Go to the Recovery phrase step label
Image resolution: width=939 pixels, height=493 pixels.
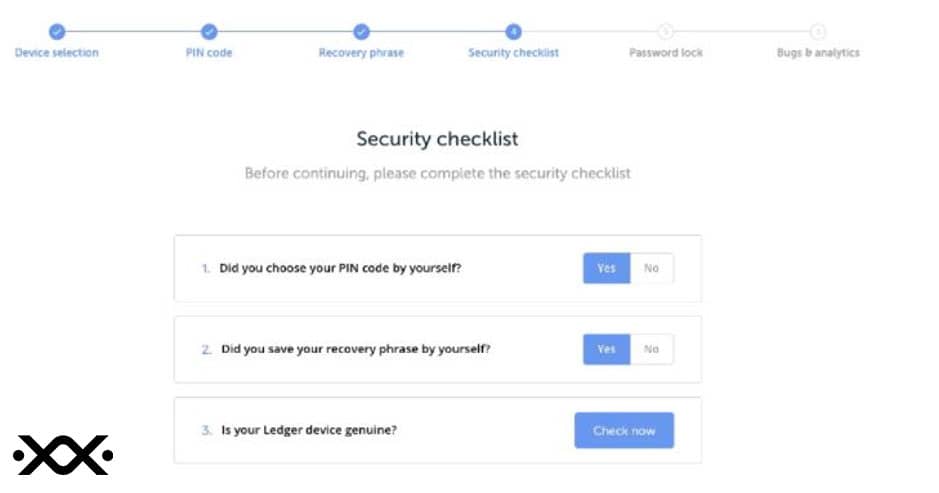361,53
